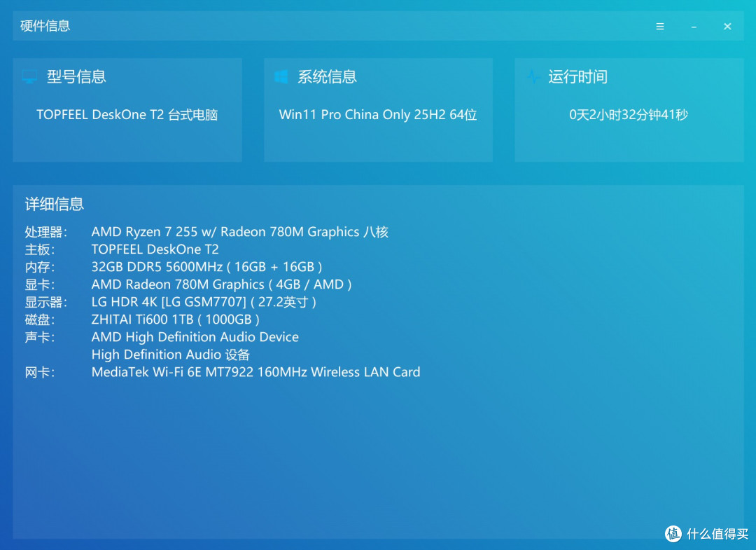Click the motherboard value TOPFEEL DeskOne T2

[155, 249]
